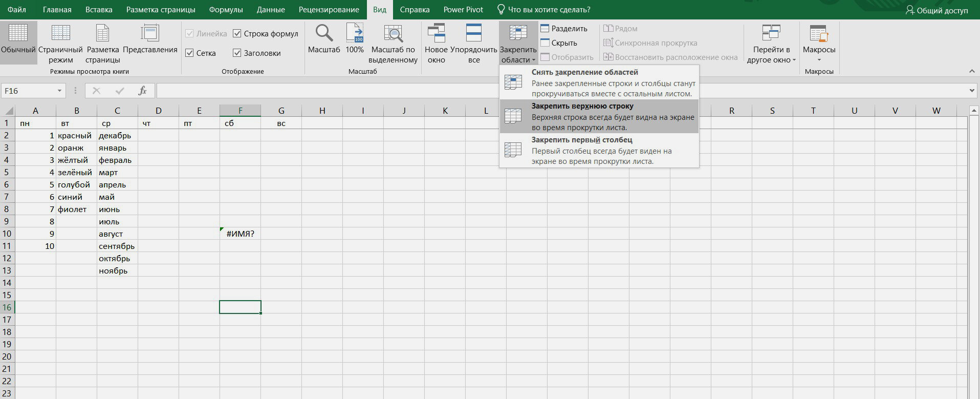Open Представления custom views

(x=150, y=34)
